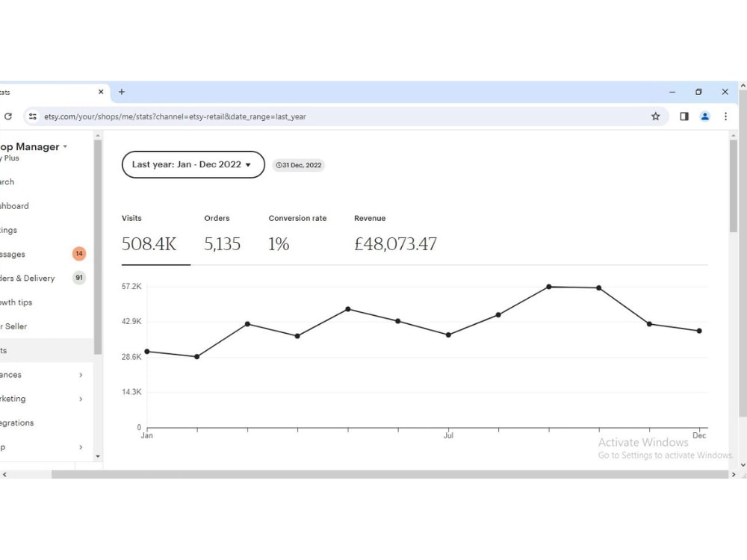747x560 pixels.
Task: Close the current browser tab
Action: coord(101,92)
